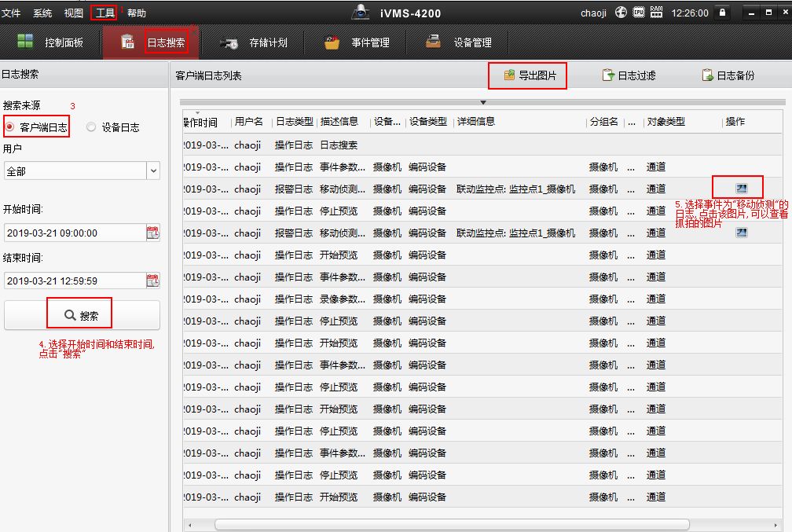Open the 系统 menu
Viewport: 792px width, 532px height.
[42, 13]
